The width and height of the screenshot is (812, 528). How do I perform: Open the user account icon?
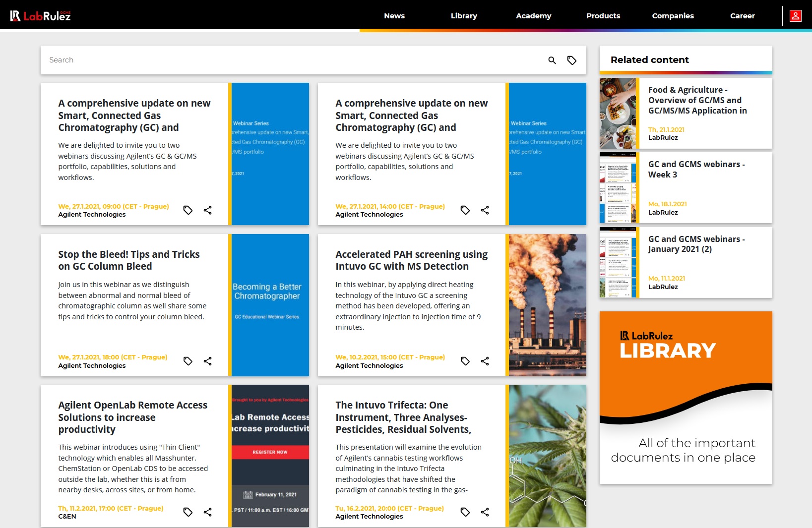795,16
